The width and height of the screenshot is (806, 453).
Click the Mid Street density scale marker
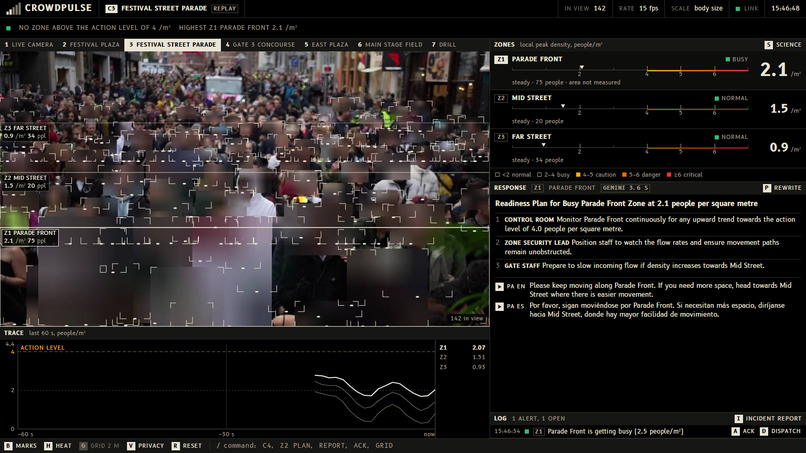pos(563,106)
